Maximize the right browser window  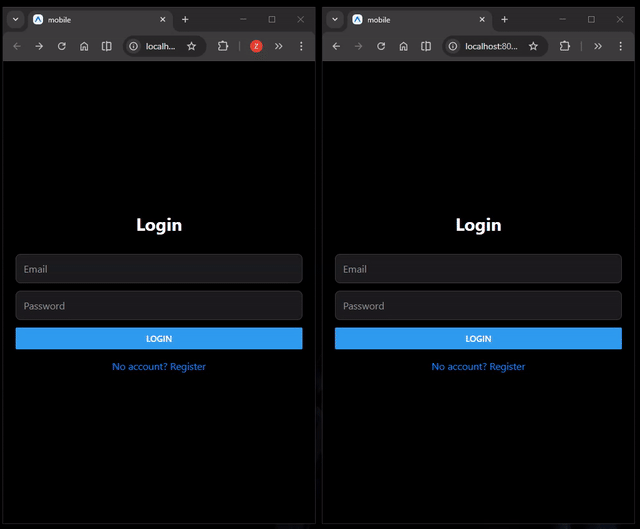pyautogui.click(x=591, y=19)
